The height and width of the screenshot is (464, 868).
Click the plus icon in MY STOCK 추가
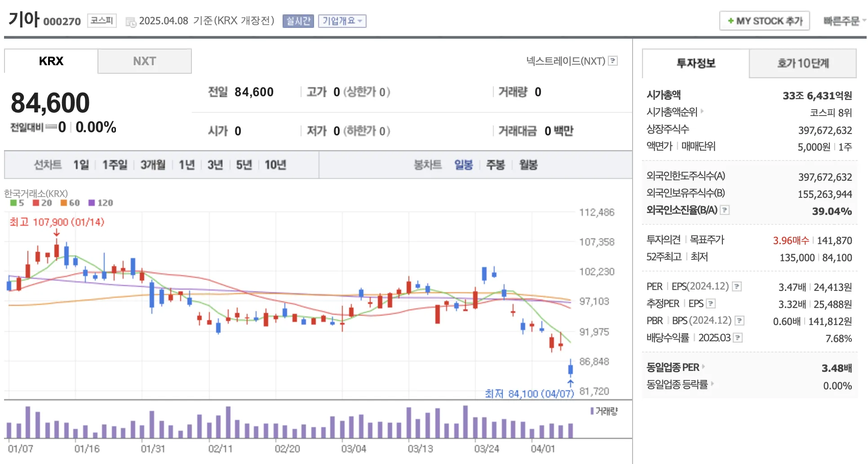point(731,21)
